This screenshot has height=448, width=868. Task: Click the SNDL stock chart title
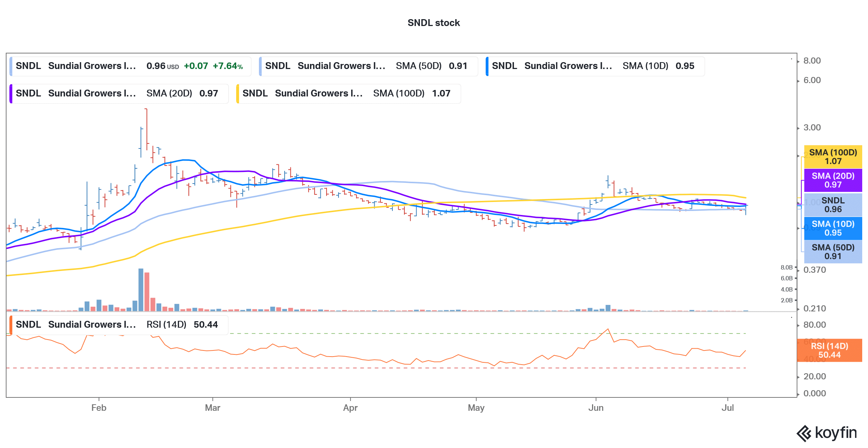tap(434, 23)
